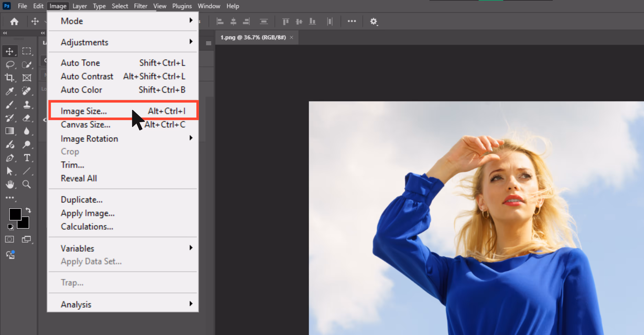
Task: Swap foreground and background colors
Action: [28, 210]
